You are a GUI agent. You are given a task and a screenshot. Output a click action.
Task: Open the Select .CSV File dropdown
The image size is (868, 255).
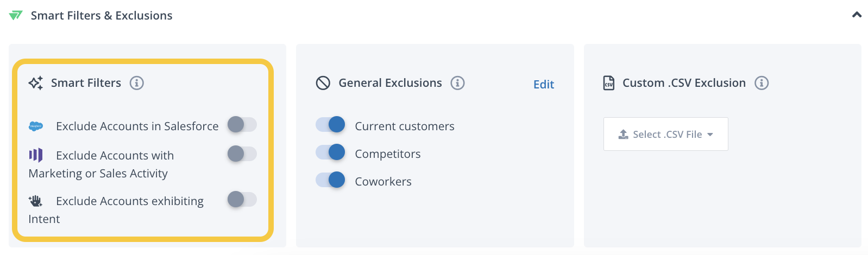[665, 134]
